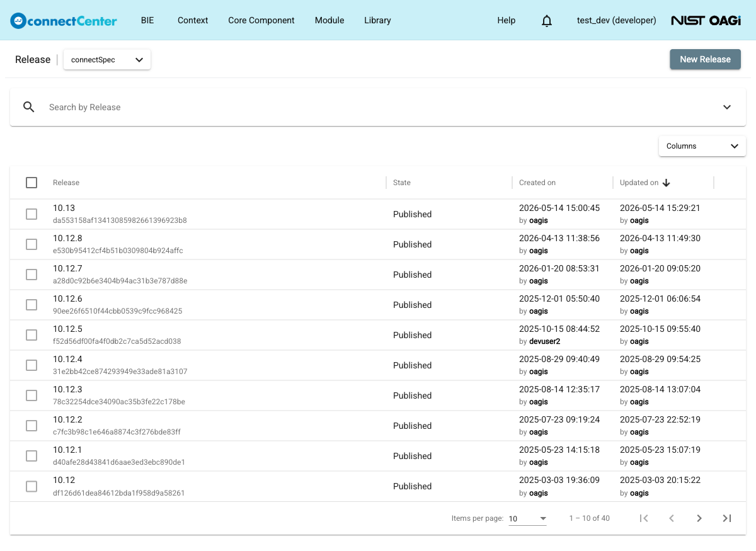This screenshot has height=551, width=756.
Task: Open release 10.12.2
Action: [67, 419]
